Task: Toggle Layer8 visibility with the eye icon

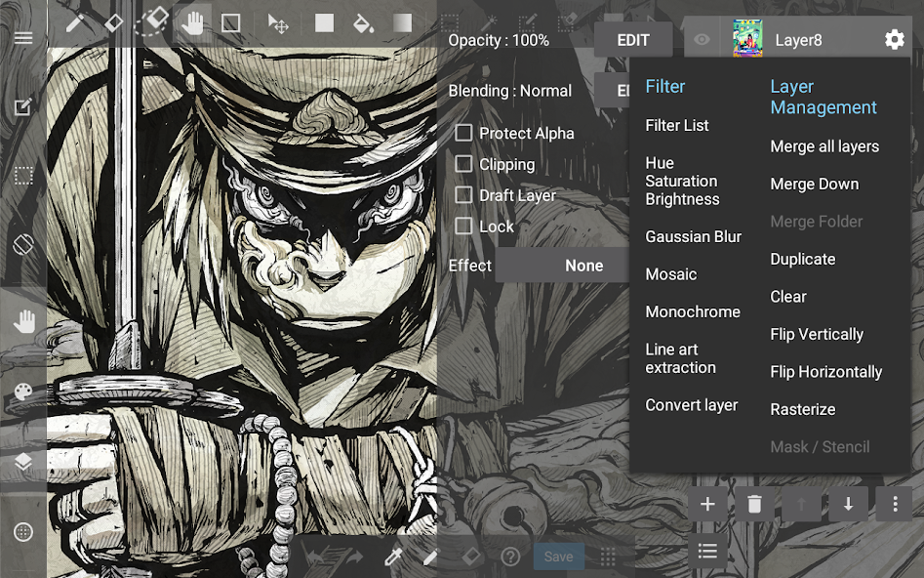Action: pos(702,39)
